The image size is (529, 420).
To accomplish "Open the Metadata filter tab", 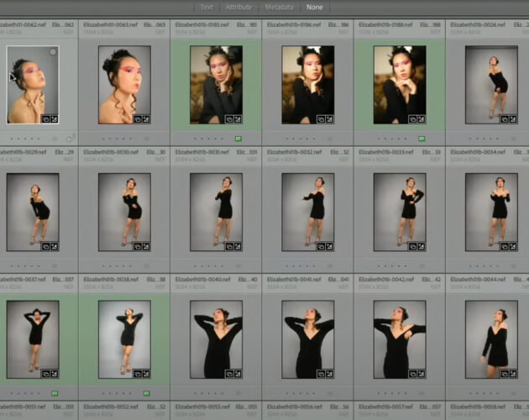I will pyautogui.click(x=279, y=7).
